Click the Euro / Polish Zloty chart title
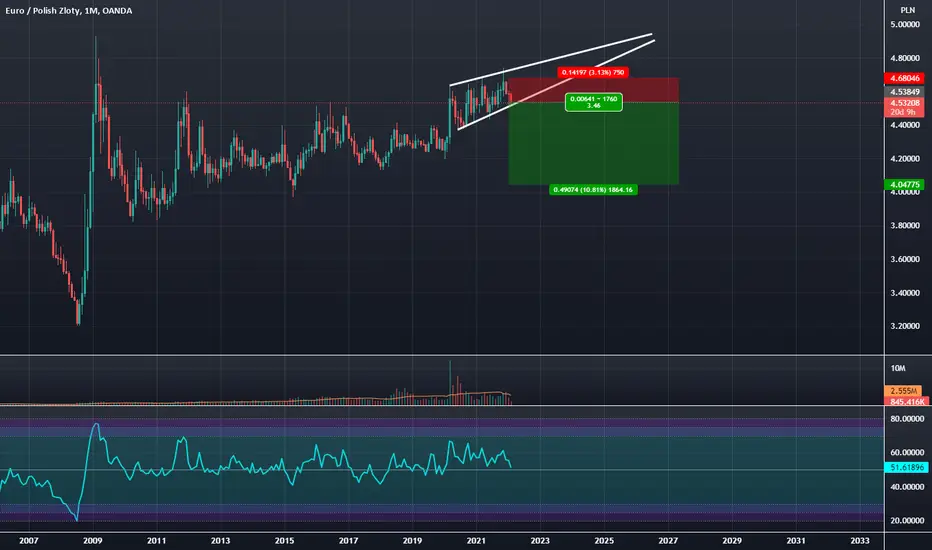Viewport: 932px width, 550px height. (69, 11)
